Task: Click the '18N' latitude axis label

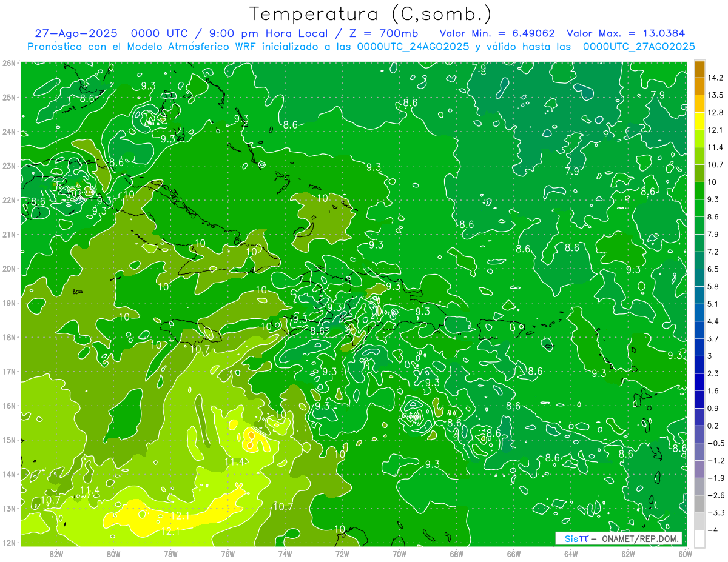Action: 9,337
